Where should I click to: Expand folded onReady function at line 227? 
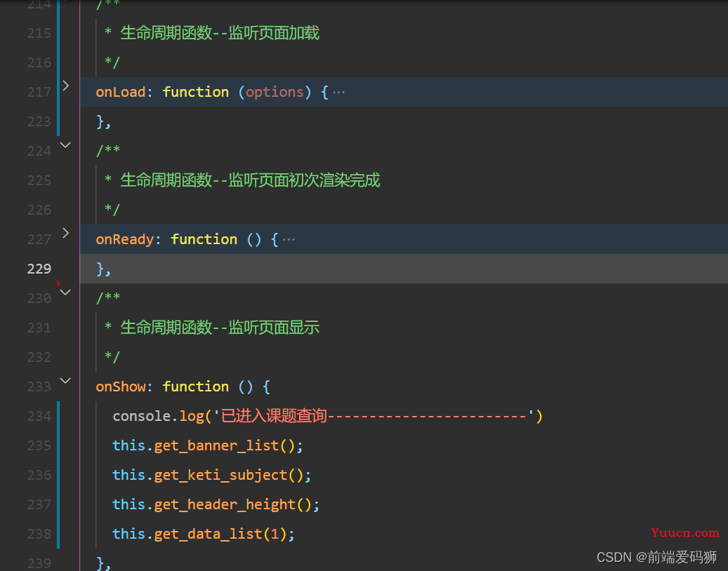[x=66, y=232]
